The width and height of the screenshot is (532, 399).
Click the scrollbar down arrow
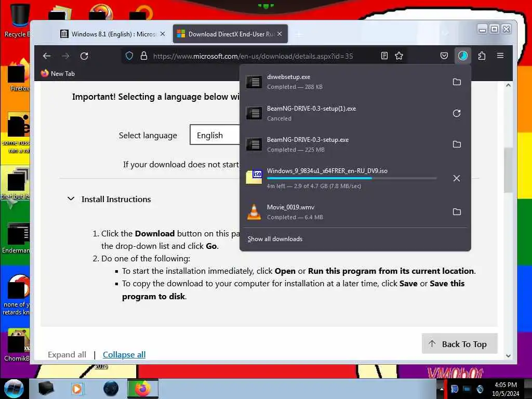(508, 355)
